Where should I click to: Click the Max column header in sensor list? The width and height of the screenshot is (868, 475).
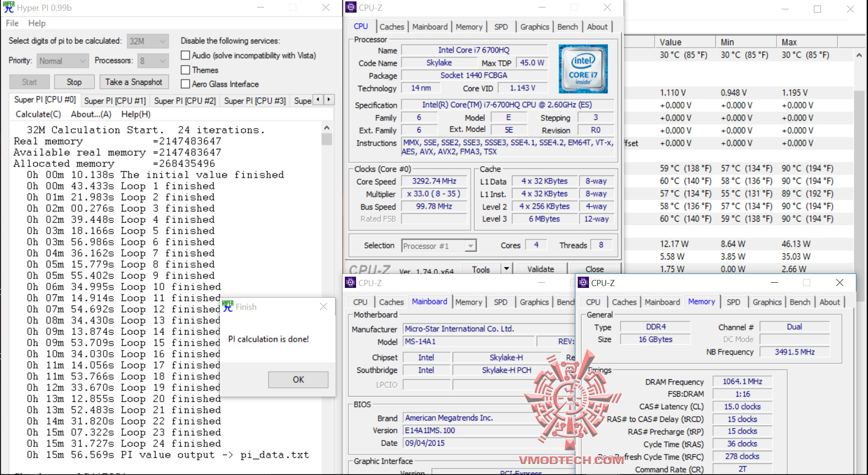point(808,42)
